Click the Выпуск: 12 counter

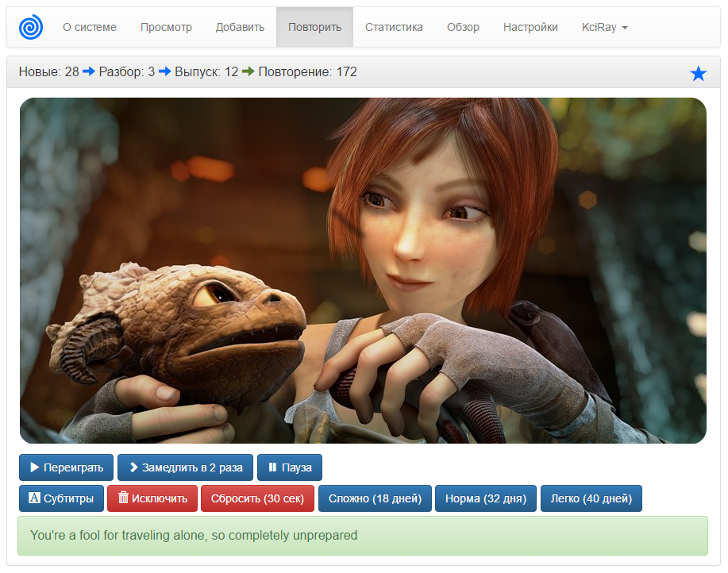coord(206,72)
